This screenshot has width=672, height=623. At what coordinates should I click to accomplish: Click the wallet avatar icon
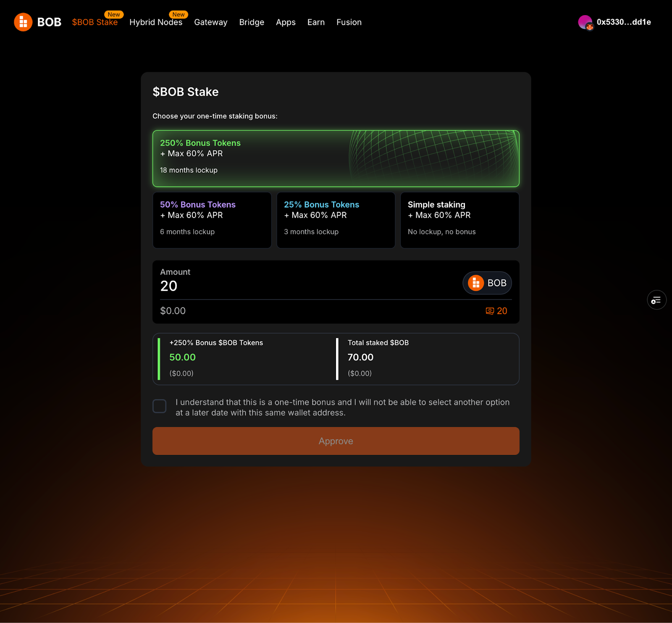pos(585,22)
